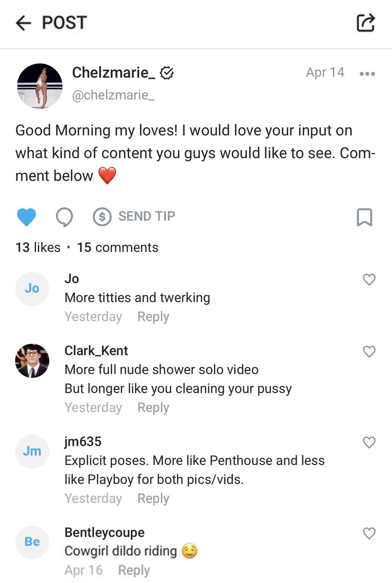
Task: Click the SEND TIP button
Action: pyautogui.click(x=134, y=216)
